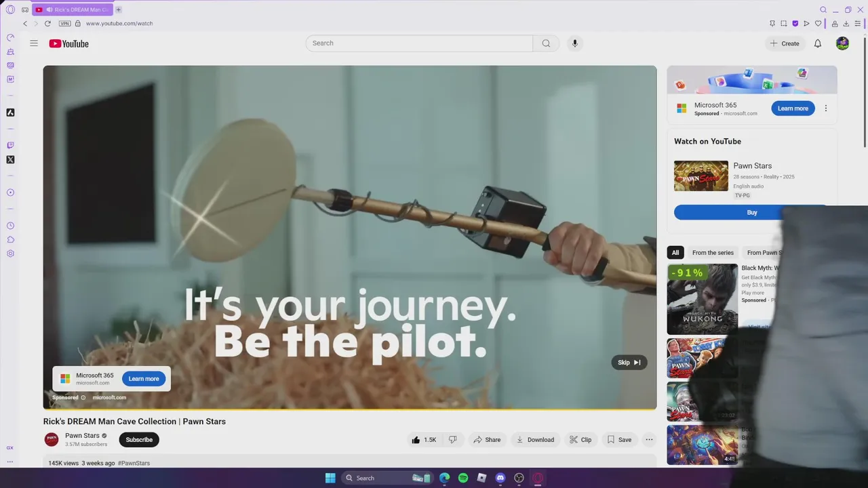This screenshot has height=488, width=868.
Task: Download the video
Action: pos(535,440)
